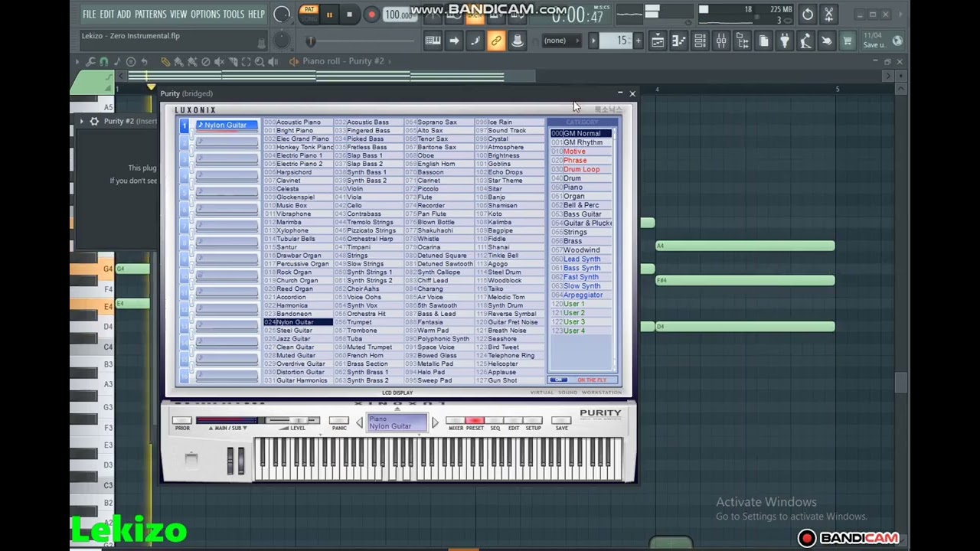The width and height of the screenshot is (980, 551).
Task: Go to next preset with right LCD arrow
Action: pyautogui.click(x=435, y=422)
